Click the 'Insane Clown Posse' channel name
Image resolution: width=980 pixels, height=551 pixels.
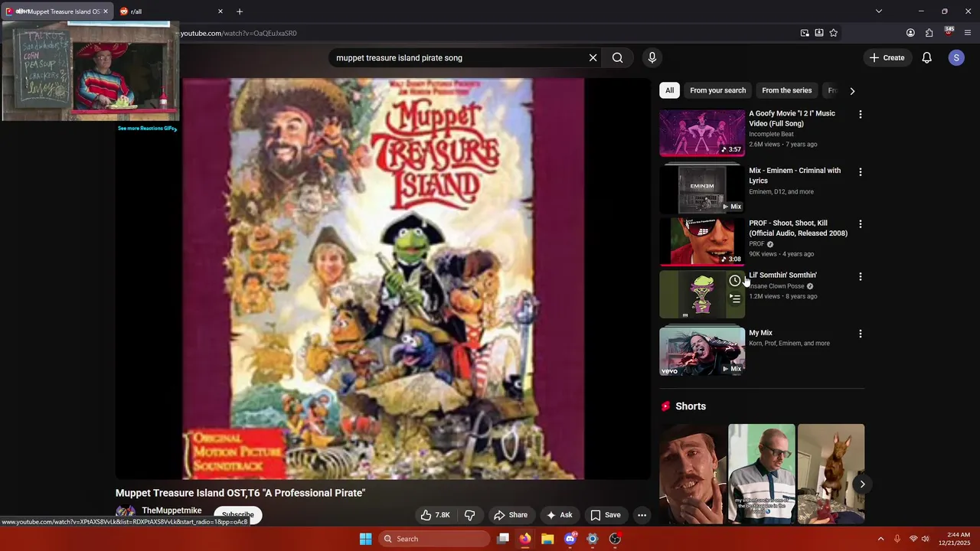(776, 286)
